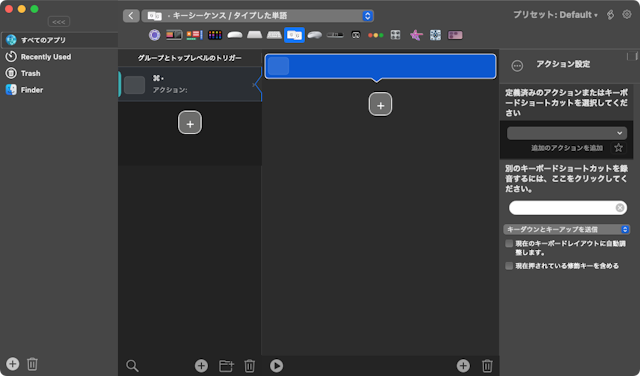Clear the recorded keyboard shortcut field
The width and height of the screenshot is (640, 376).
tap(620, 208)
